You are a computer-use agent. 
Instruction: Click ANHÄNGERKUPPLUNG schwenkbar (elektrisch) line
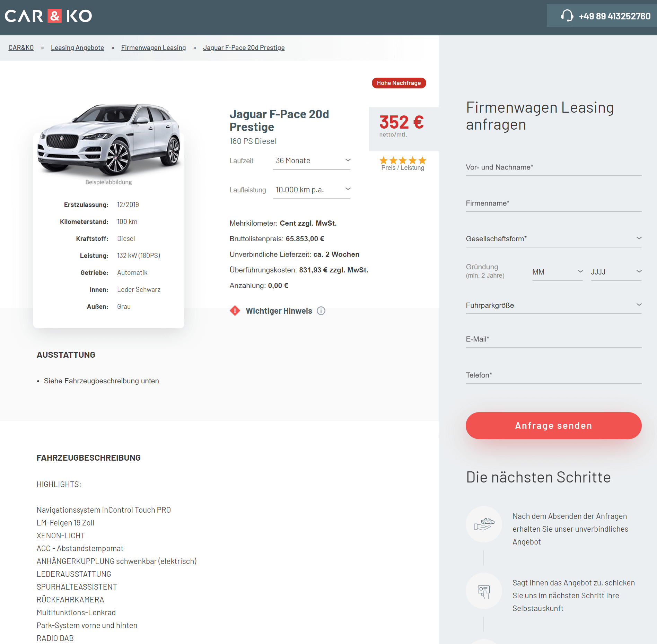coord(116,561)
